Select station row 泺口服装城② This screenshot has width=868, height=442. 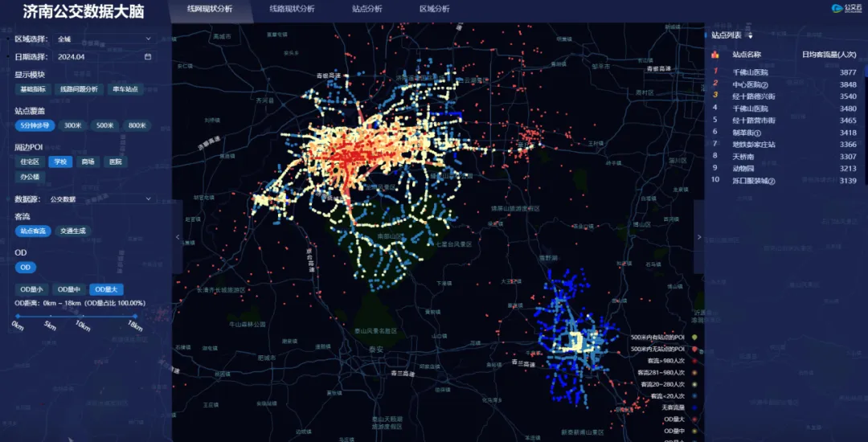[x=784, y=181]
